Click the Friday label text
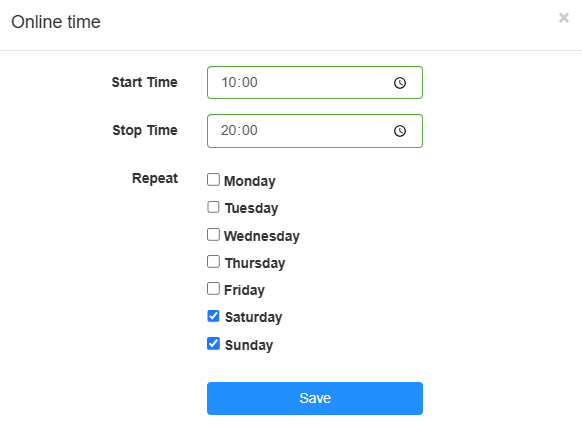582x438 pixels. pos(244,290)
